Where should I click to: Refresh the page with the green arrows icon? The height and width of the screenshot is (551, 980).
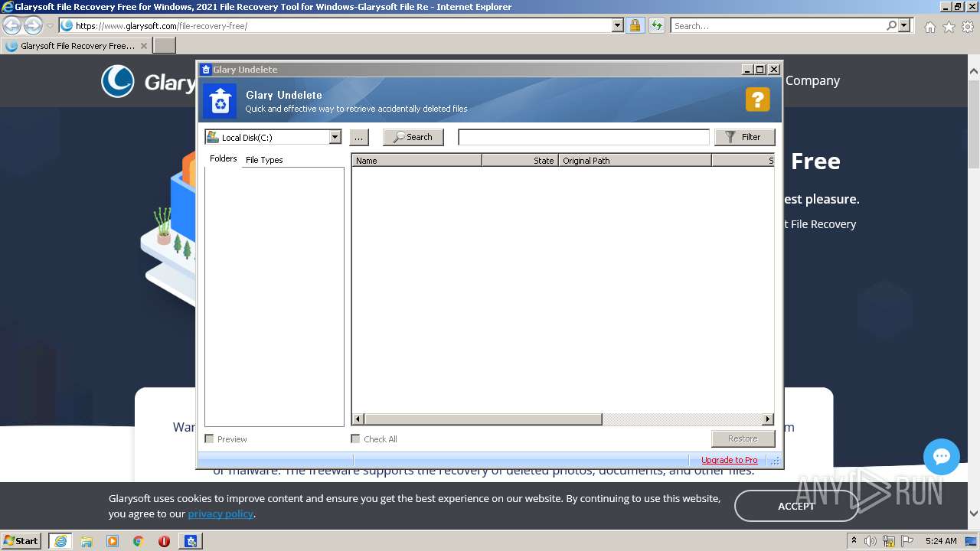(x=656, y=25)
